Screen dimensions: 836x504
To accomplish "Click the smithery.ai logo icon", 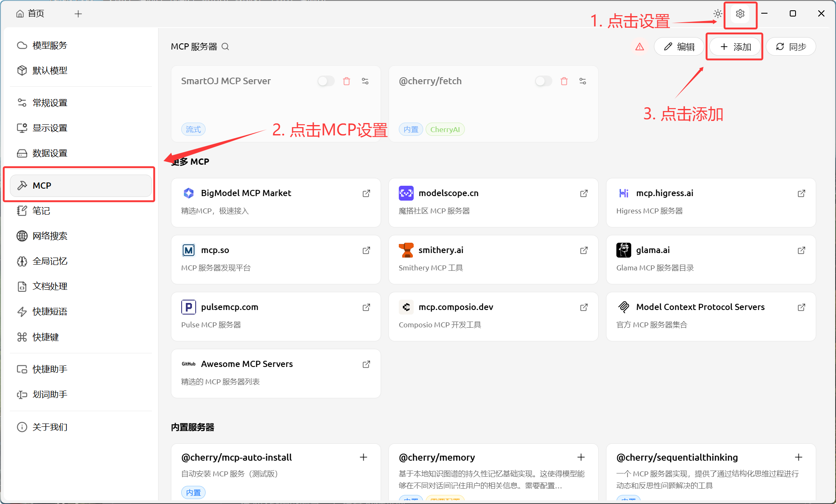I will click(406, 250).
